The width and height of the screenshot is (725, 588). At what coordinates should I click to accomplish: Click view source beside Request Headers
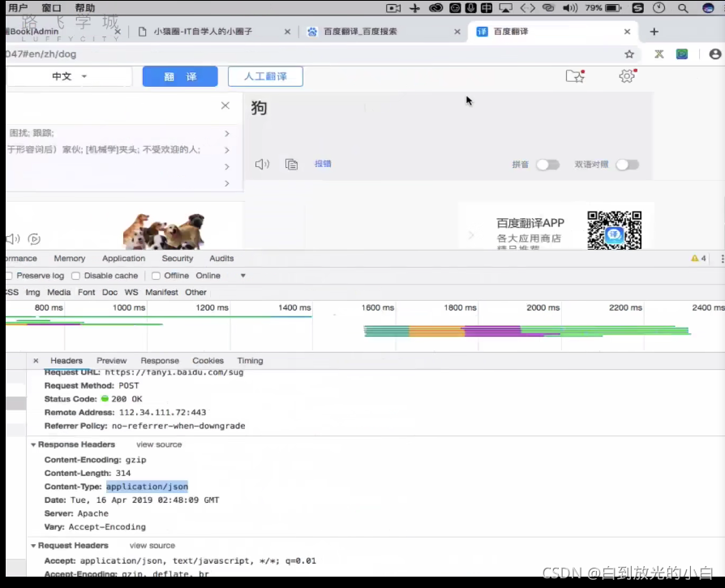152,546
